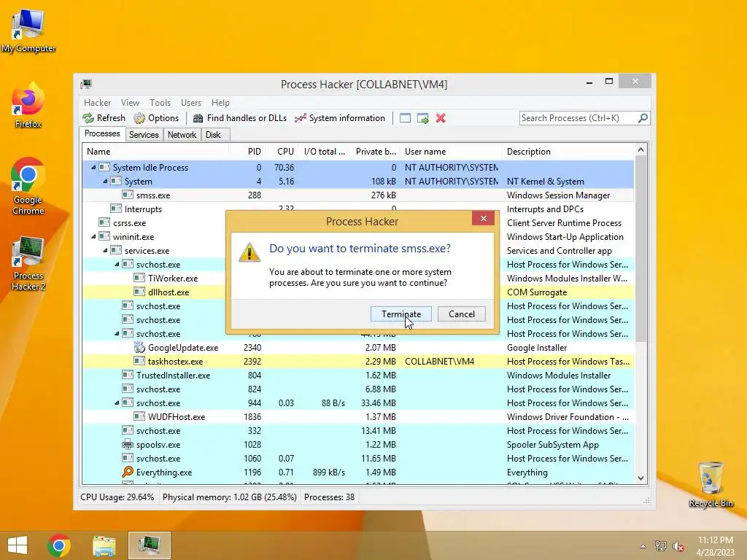
Task: Open the Firefox desktop shortcut
Action: coord(28,105)
